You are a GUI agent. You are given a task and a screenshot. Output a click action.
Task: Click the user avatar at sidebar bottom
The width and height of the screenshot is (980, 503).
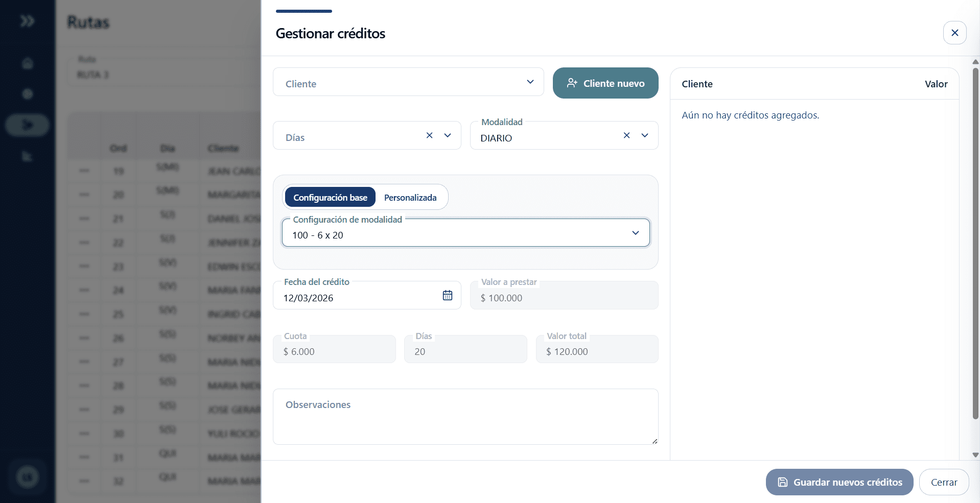[x=28, y=477]
